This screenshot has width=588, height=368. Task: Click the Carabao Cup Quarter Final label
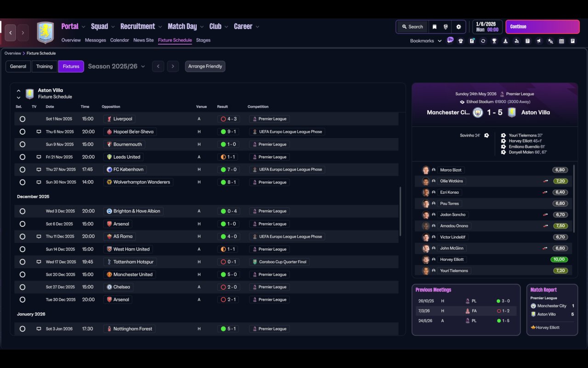[x=280, y=262]
